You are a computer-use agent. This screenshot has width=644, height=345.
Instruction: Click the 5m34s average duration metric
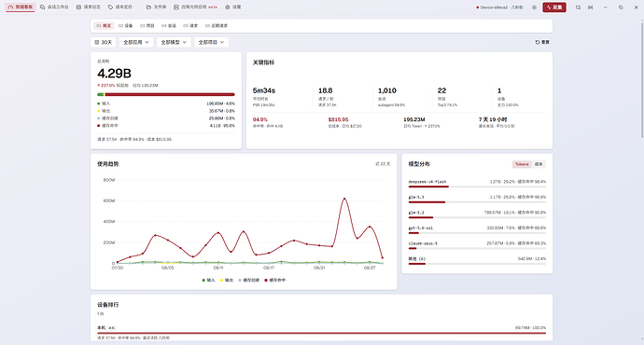[264, 90]
